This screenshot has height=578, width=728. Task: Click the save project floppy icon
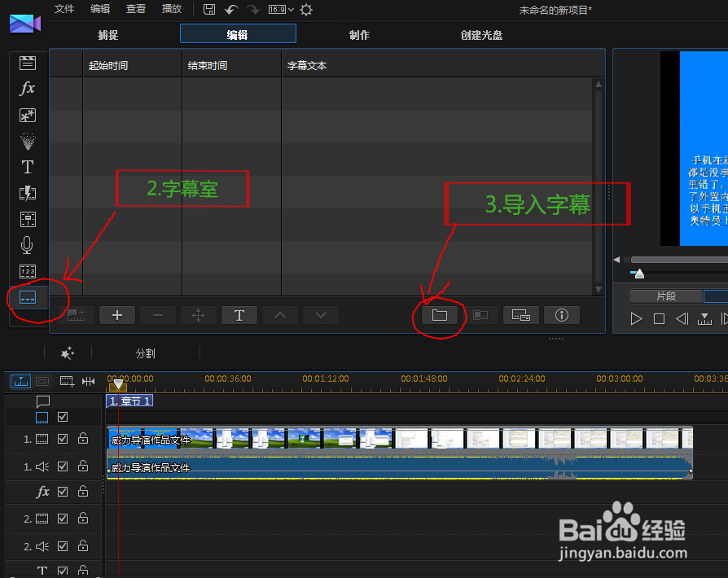point(209,9)
